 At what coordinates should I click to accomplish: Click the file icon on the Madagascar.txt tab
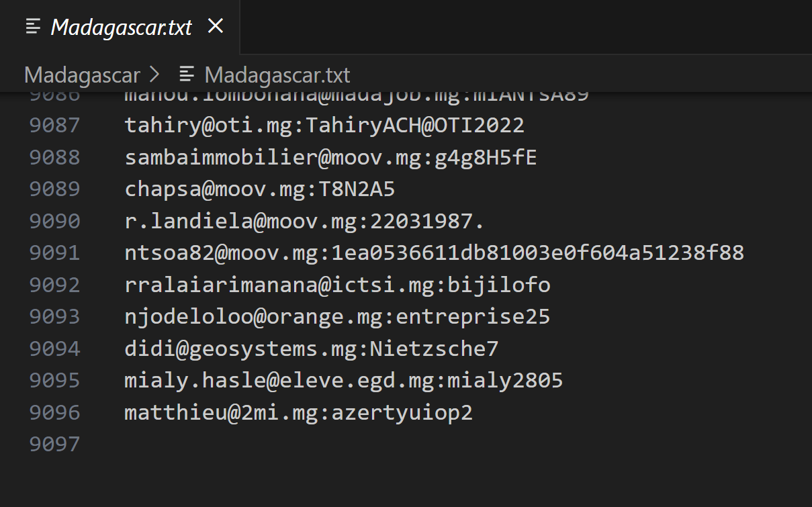pos(32,27)
